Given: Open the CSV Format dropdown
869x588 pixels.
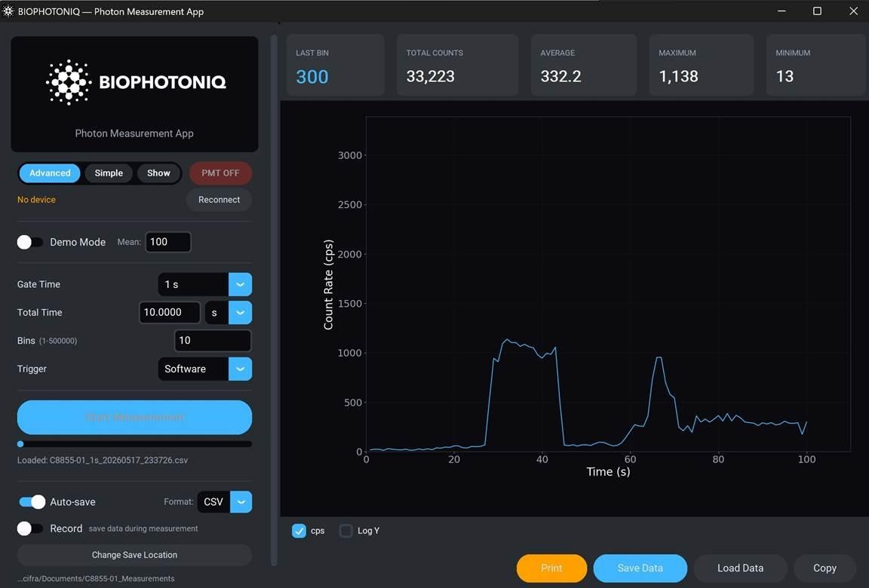Looking at the screenshot, I should pos(225,501).
